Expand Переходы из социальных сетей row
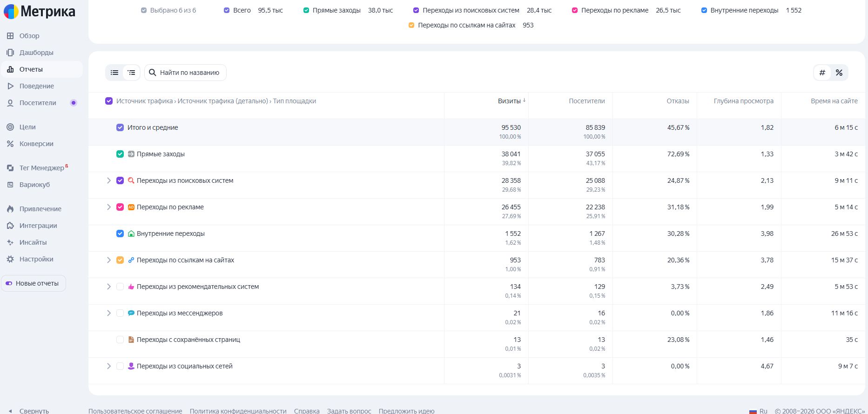 coord(109,366)
